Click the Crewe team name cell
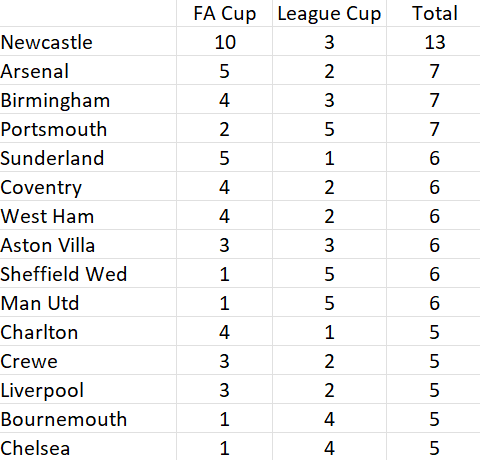The width and height of the screenshot is (480, 460). pos(88,360)
